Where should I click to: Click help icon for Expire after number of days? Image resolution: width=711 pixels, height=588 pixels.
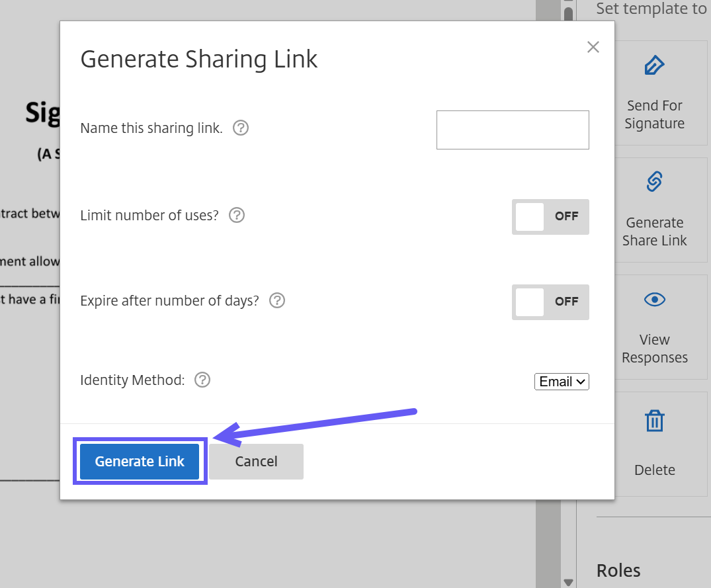coord(277,301)
